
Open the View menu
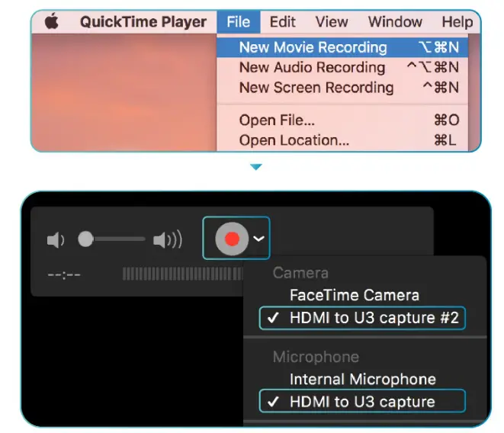coord(332,22)
